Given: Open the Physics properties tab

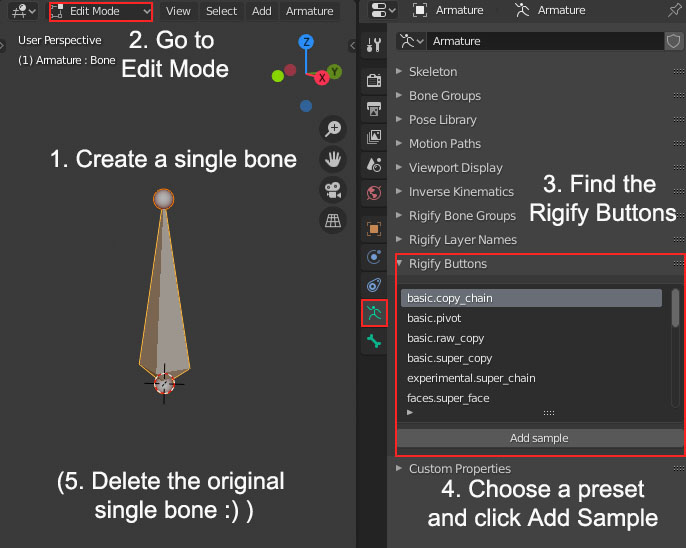Looking at the screenshot, I should (374, 257).
